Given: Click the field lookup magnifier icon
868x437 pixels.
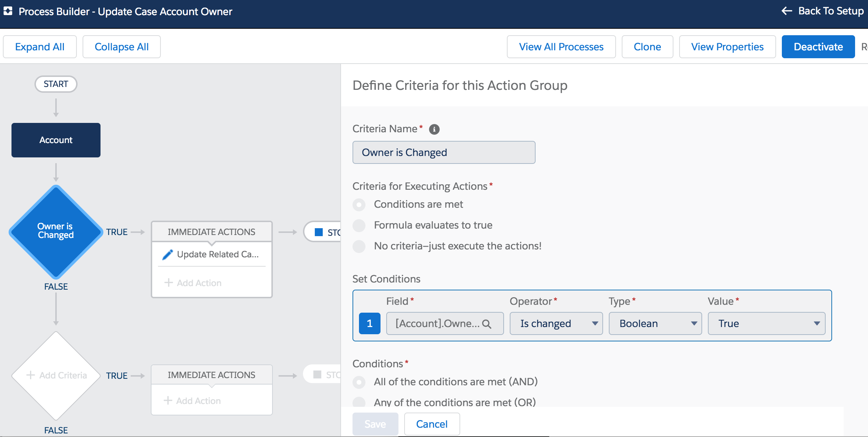Looking at the screenshot, I should [x=487, y=324].
